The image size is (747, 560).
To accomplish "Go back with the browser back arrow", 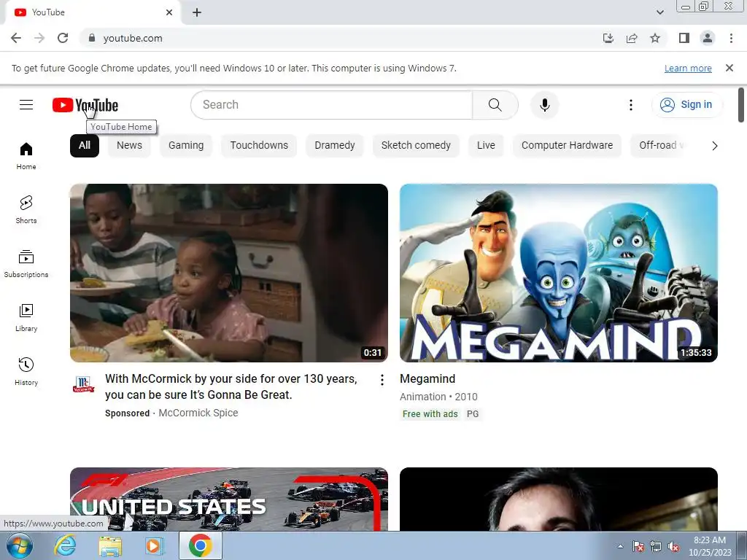I will click(x=16, y=38).
